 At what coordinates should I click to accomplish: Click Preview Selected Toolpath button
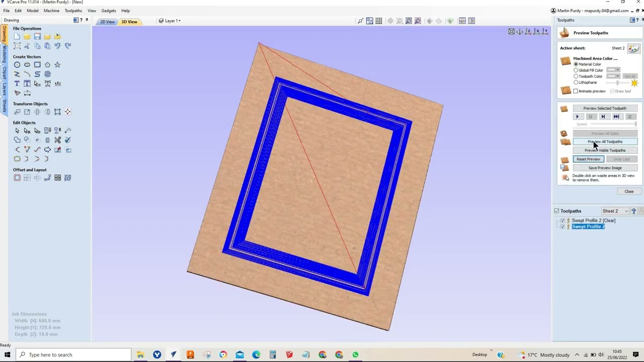point(605,108)
